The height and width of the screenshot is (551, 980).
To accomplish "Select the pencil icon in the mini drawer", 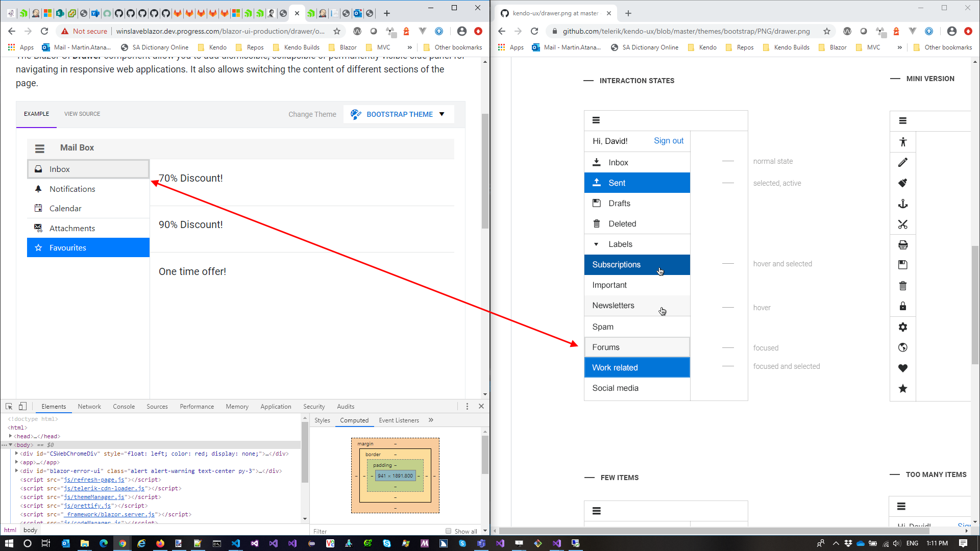I will click(903, 162).
